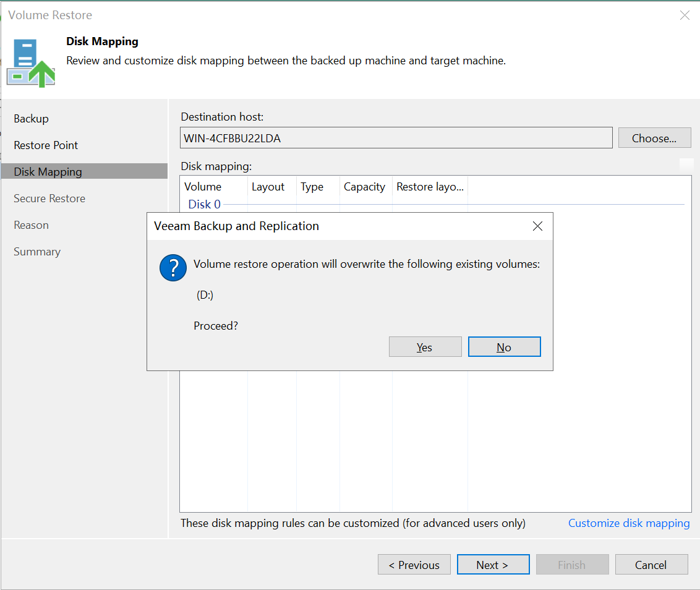Sort by the Volume column header
The width and height of the screenshot is (700, 590).
214,187
